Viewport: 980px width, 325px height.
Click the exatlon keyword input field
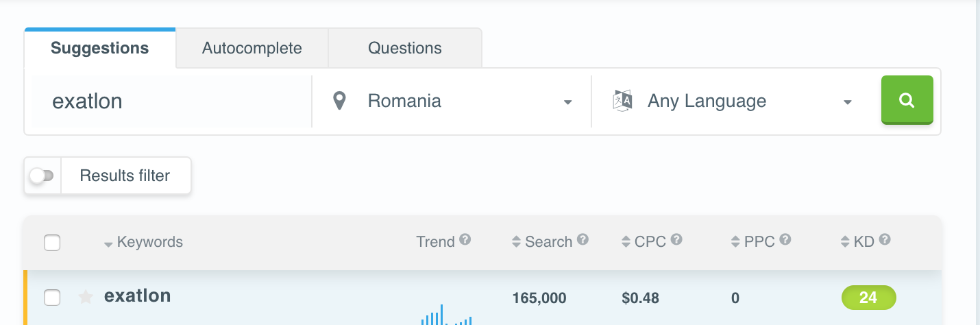point(171,101)
